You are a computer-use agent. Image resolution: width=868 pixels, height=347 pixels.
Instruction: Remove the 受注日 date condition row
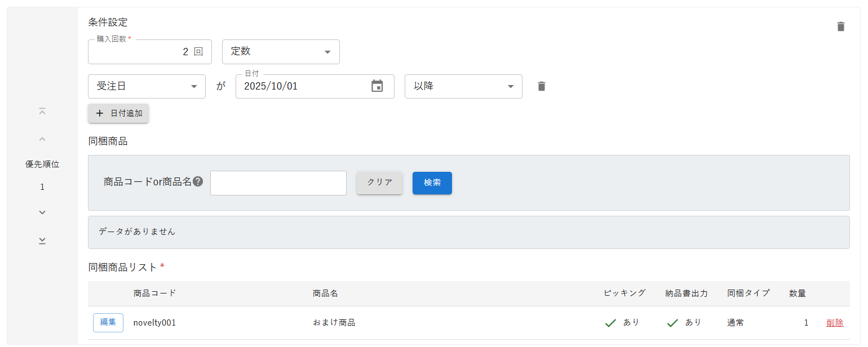click(541, 86)
